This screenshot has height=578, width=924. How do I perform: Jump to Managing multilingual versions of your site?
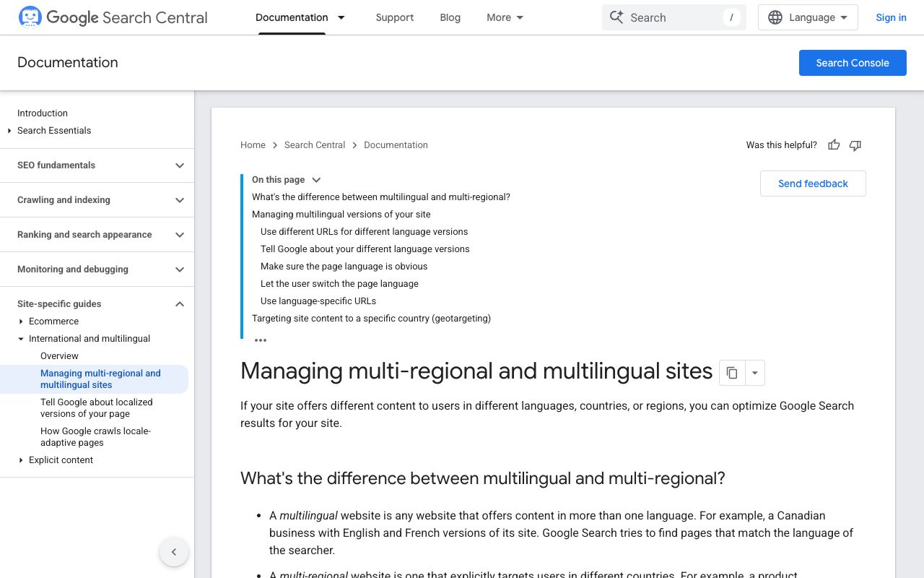point(341,215)
